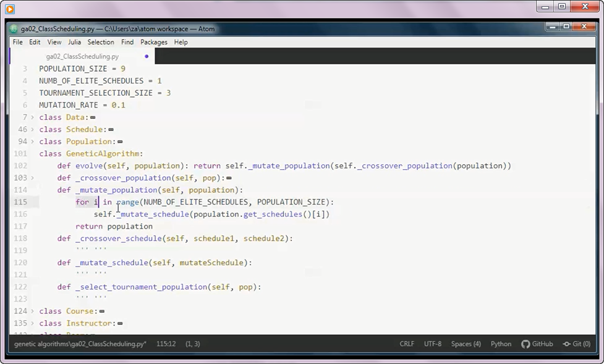Viewport: 604px width, 364px height.
Task: Expand class Course using its gutter arrow
Action: [32, 311]
